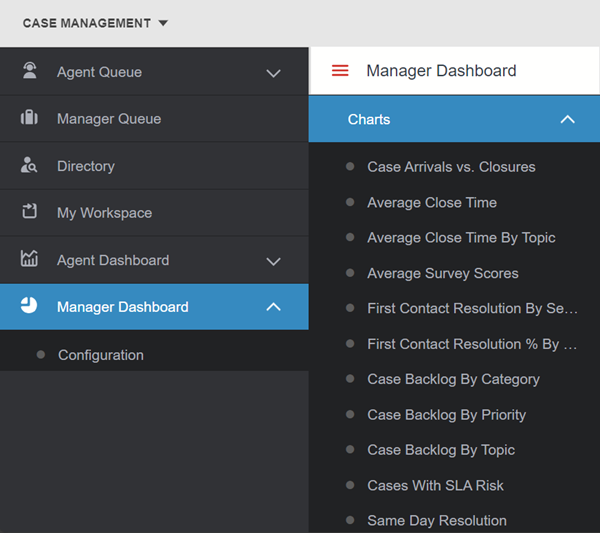This screenshot has width=600, height=533.
Task: Open the Manager Queue menu item
Action: coord(154,119)
